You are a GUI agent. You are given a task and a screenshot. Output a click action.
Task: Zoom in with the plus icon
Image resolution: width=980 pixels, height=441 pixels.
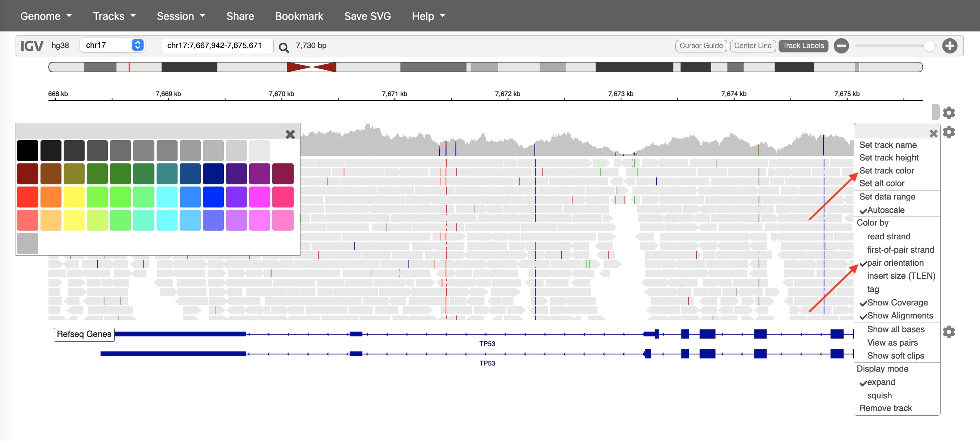949,46
